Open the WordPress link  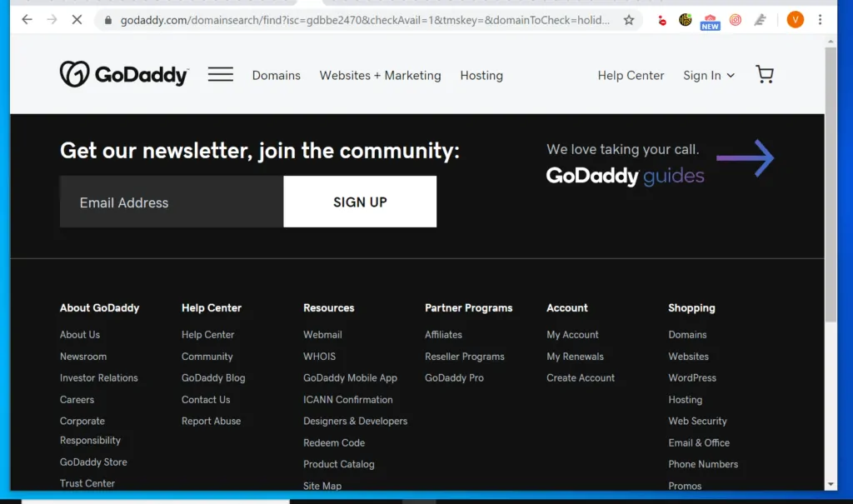692,377
